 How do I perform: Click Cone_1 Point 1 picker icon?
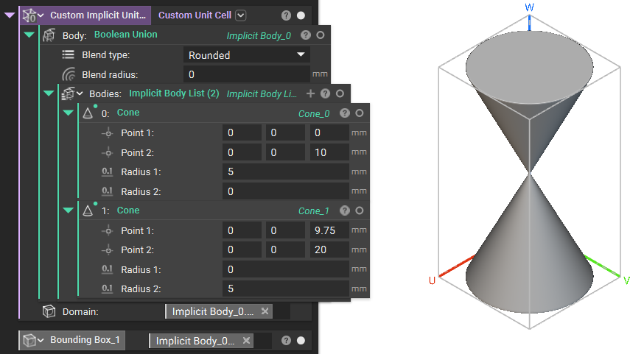coord(108,230)
